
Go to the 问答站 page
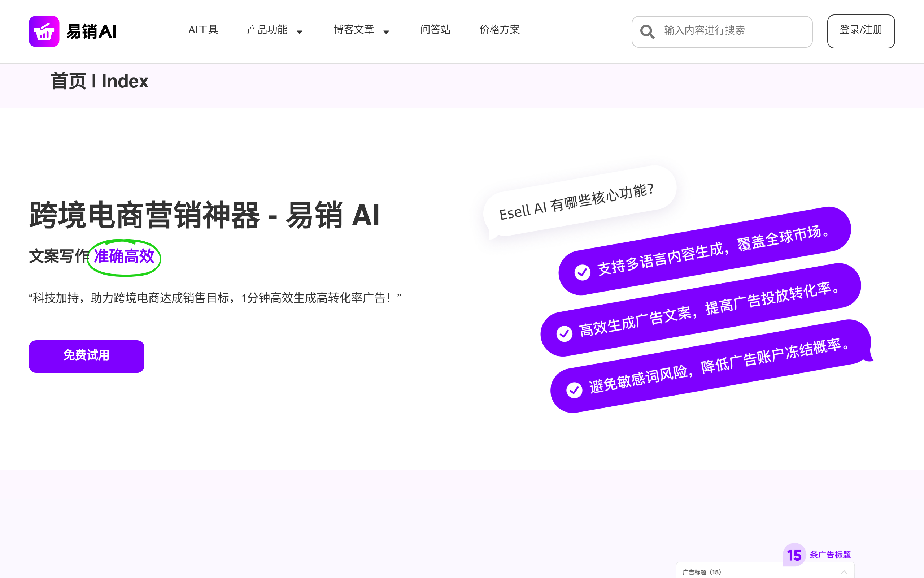pyautogui.click(x=435, y=30)
